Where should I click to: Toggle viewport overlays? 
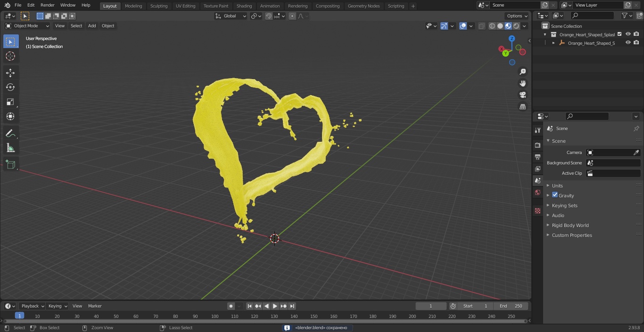[x=463, y=26]
